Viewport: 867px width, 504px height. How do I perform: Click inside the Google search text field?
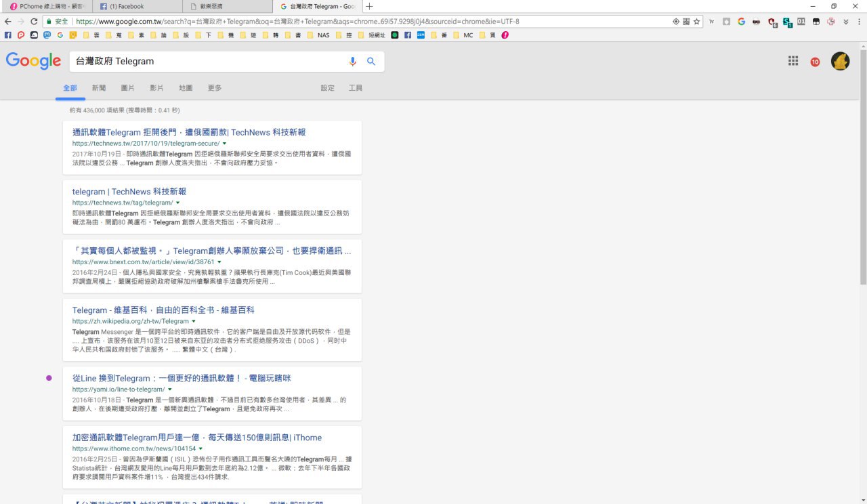pyautogui.click(x=203, y=62)
